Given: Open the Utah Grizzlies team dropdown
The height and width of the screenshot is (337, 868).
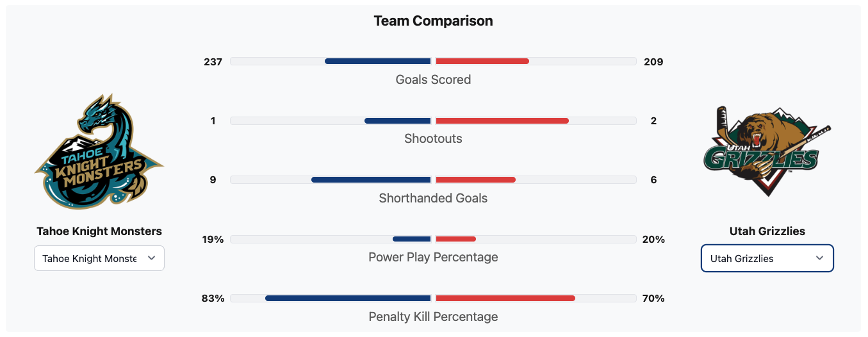Looking at the screenshot, I should [x=767, y=258].
